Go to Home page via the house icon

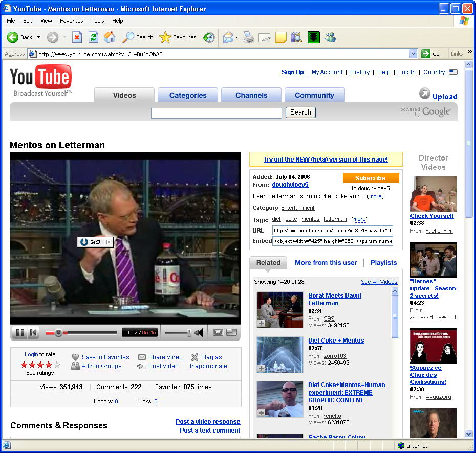click(110, 38)
